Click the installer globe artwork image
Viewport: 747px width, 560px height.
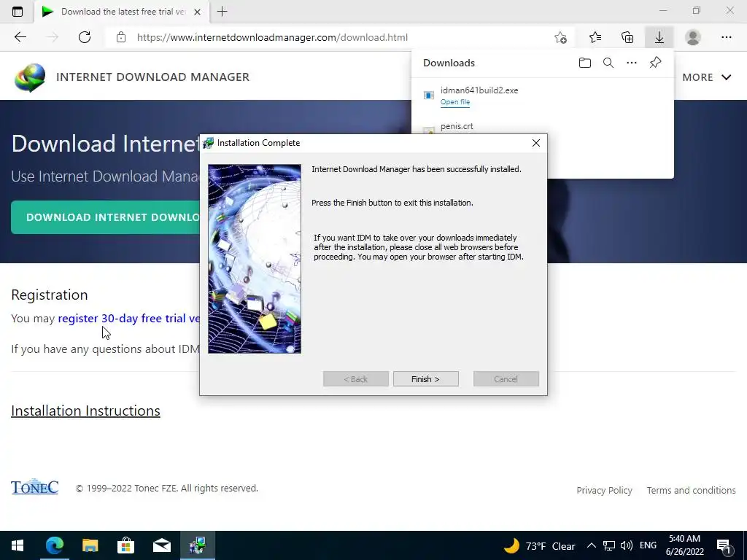[255, 259]
